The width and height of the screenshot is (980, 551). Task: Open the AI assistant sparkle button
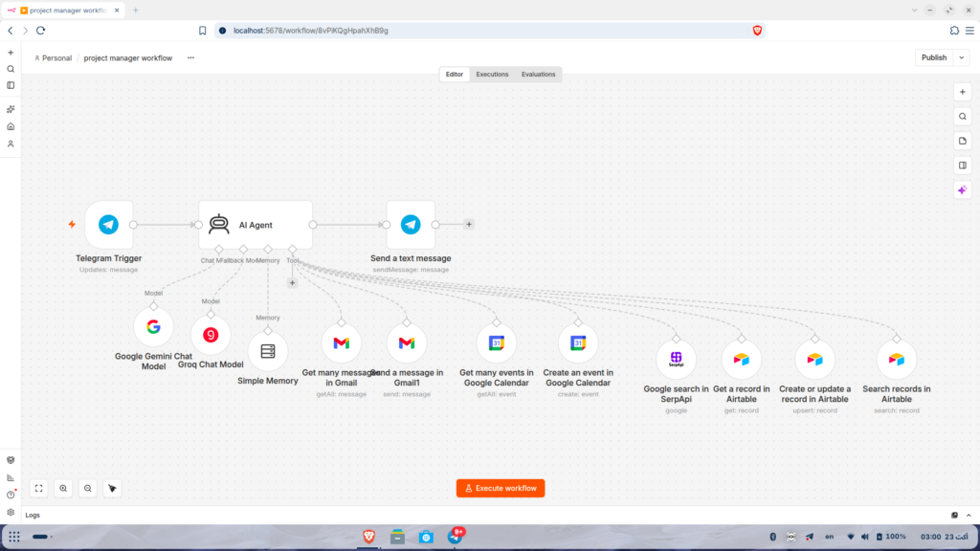tap(963, 190)
